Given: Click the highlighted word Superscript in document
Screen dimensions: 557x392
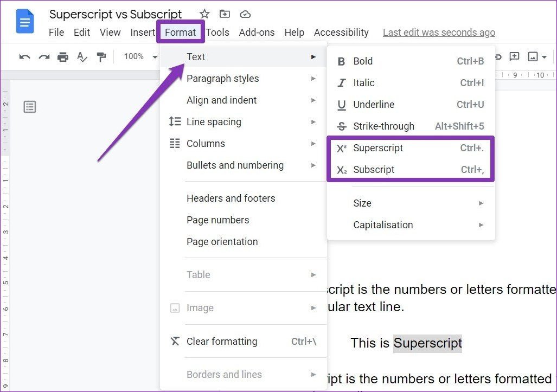Looking at the screenshot, I should click(427, 343).
